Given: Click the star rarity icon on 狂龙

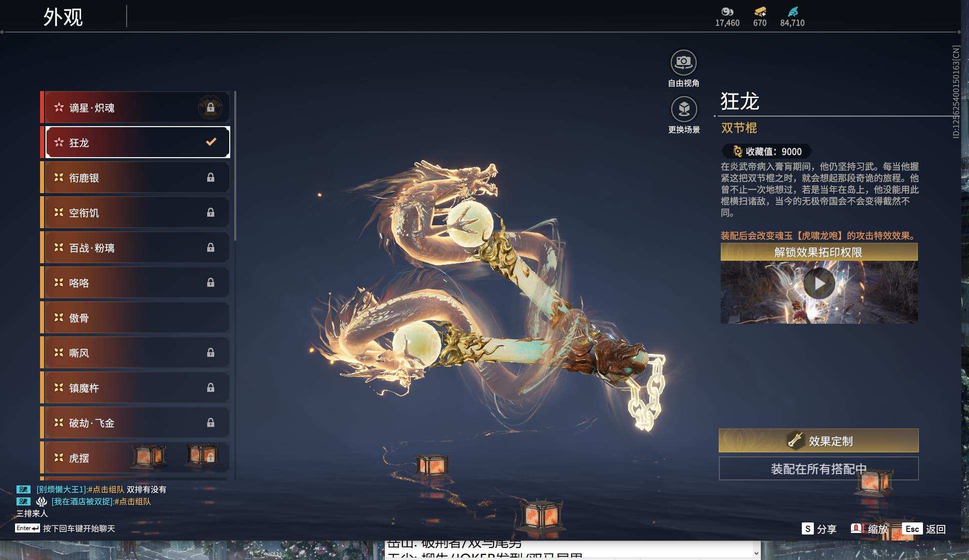Looking at the screenshot, I should (x=59, y=142).
